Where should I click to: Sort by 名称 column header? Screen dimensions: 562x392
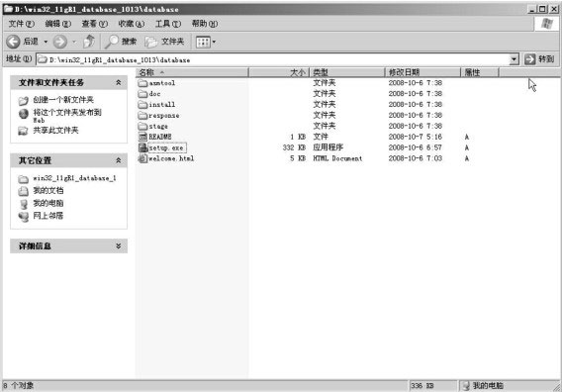pyautogui.click(x=192, y=72)
